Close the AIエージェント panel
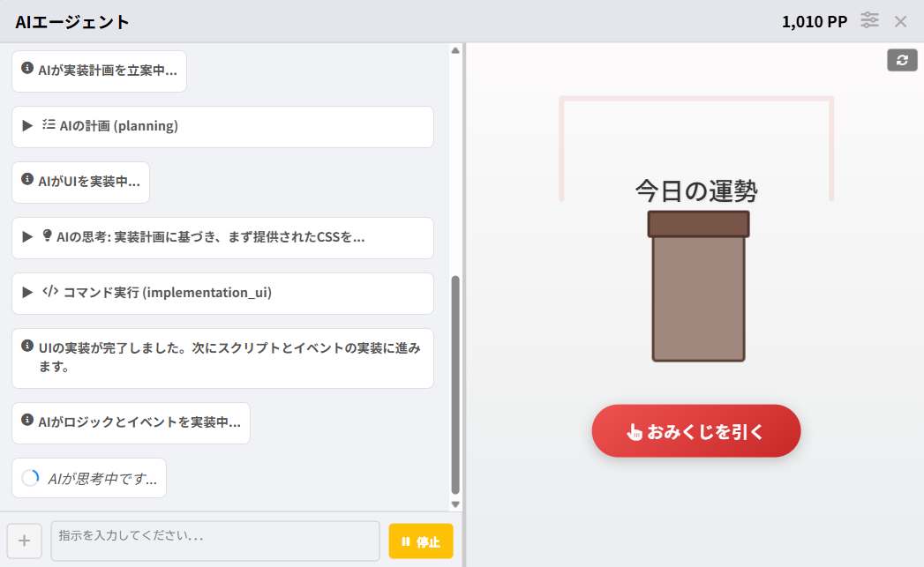Screen dimensions: 924x567 pyautogui.click(x=900, y=21)
